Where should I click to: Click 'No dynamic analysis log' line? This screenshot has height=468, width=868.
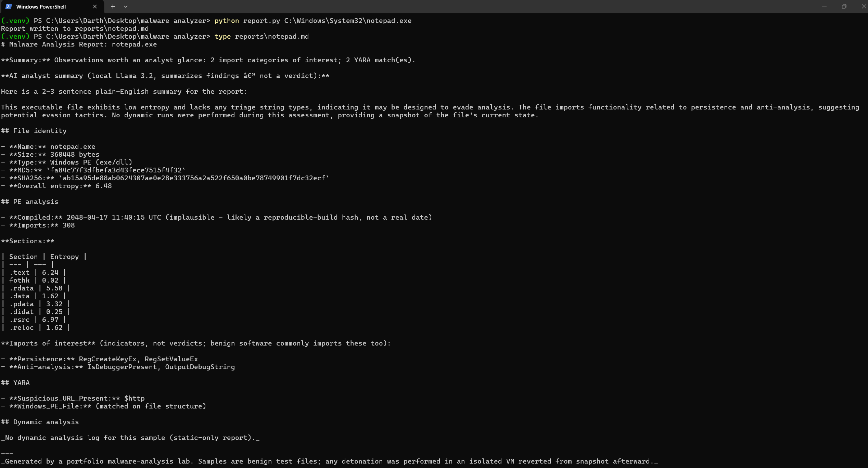(130, 438)
